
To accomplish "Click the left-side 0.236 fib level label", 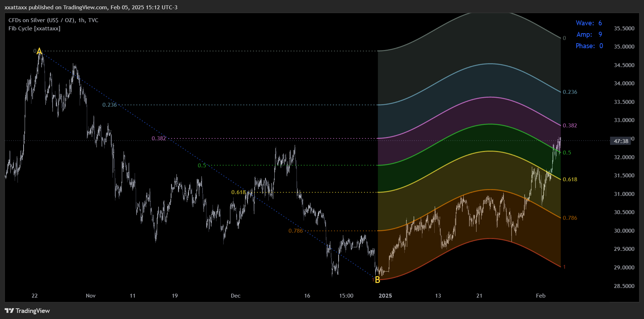I will tap(109, 105).
